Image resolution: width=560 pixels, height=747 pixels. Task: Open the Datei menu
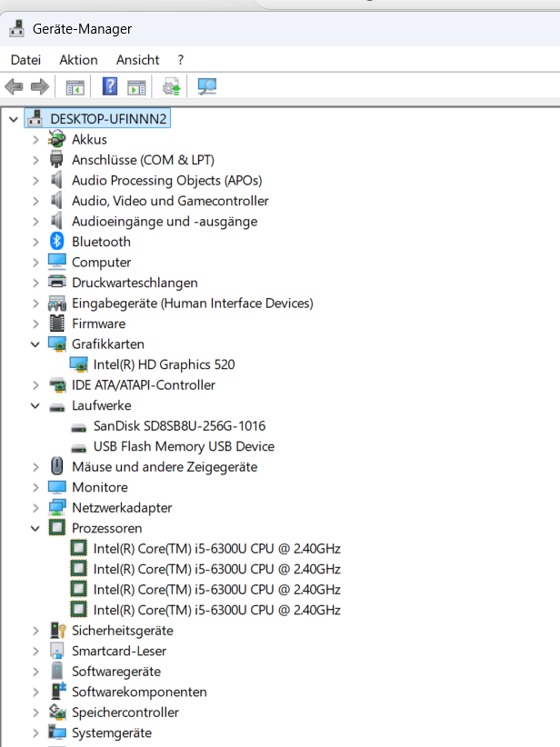(x=25, y=60)
